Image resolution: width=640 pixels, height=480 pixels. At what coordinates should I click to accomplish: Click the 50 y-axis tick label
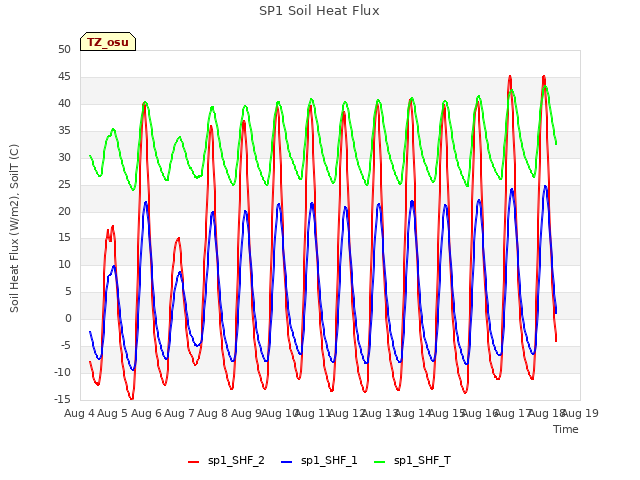pos(64,50)
